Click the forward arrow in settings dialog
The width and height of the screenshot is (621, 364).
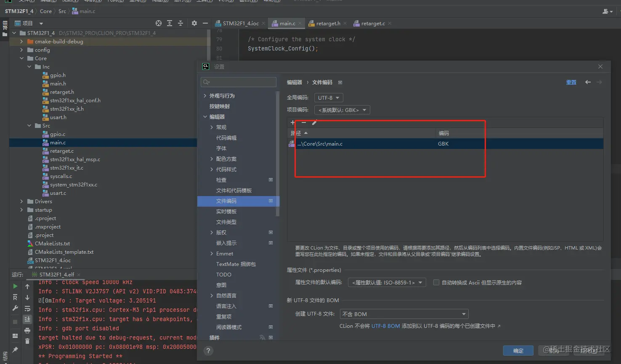point(599,82)
